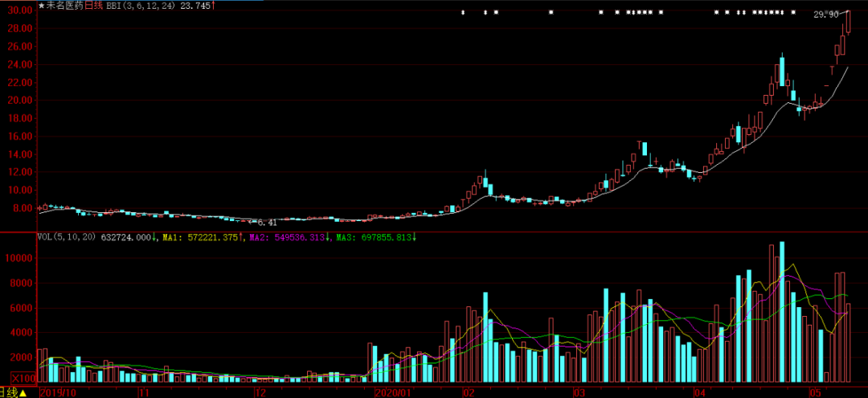This screenshot has width=868, height=398.
Task: Click the 2019/10 date on time axis
Action: [57, 392]
